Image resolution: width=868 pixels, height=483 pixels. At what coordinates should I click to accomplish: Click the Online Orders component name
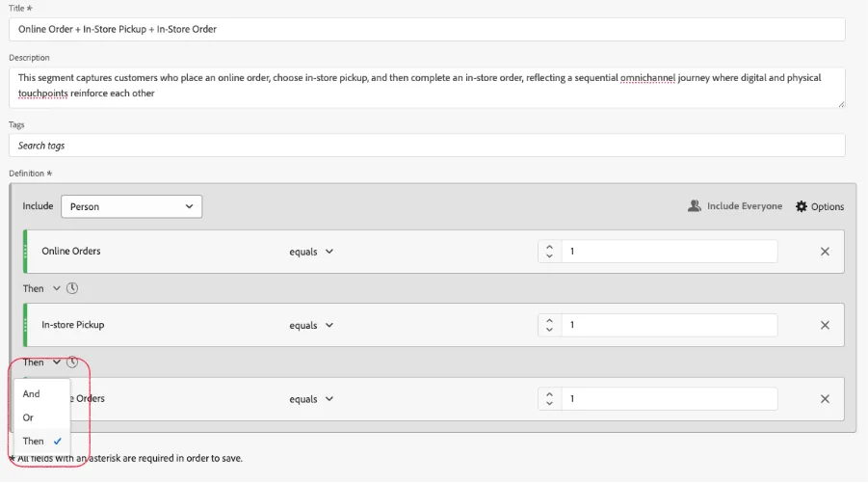pyautogui.click(x=71, y=251)
